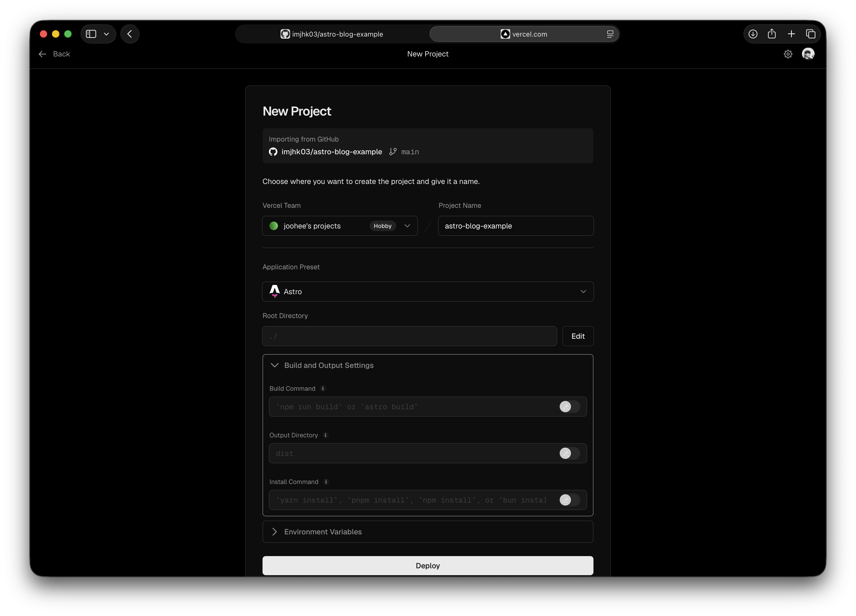The width and height of the screenshot is (856, 616).
Task: Click the git branch icon
Action: point(393,152)
